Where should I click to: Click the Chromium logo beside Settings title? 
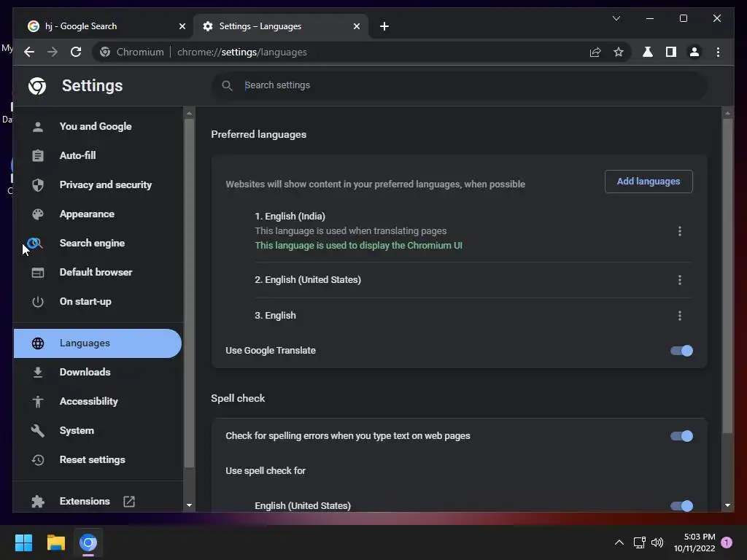click(x=37, y=86)
